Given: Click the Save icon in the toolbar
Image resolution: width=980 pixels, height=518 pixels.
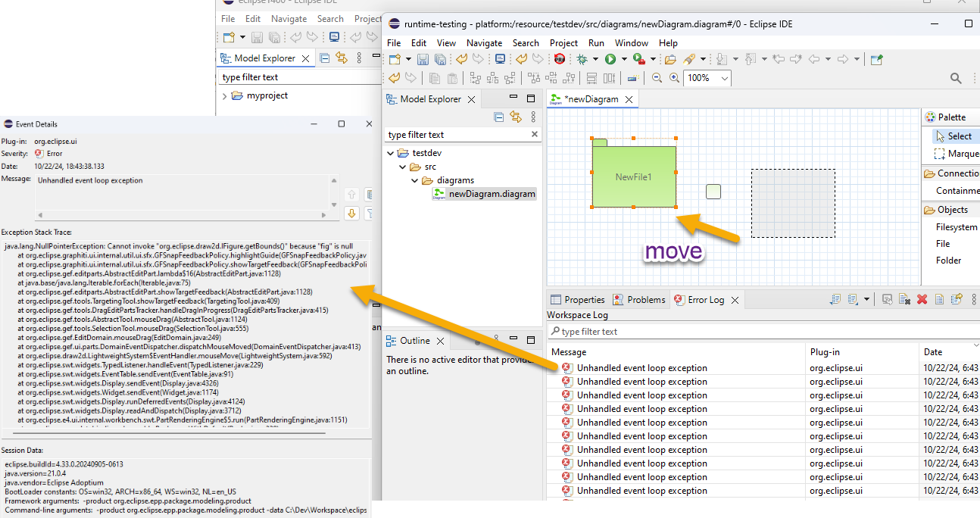Looking at the screenshot, I should (x=423, y=59).
